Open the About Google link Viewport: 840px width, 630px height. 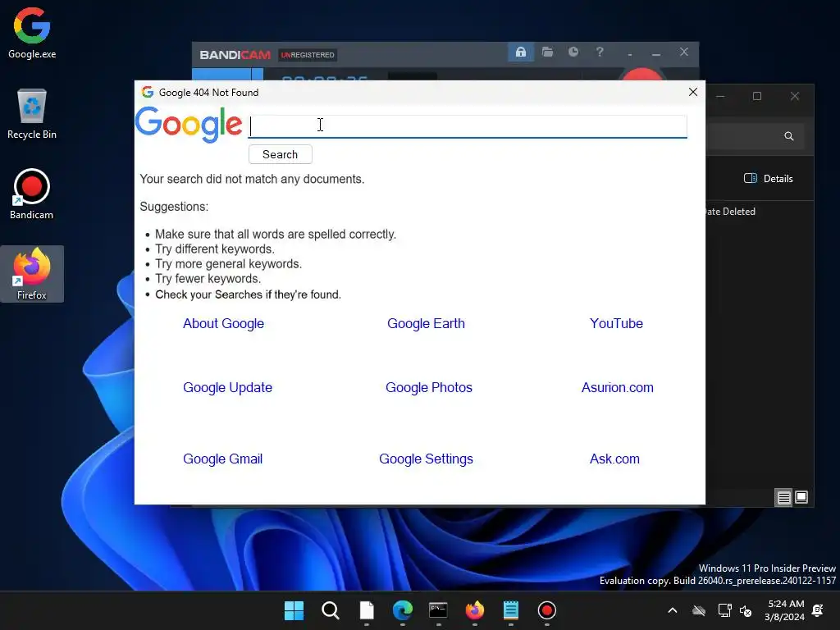(223, 323)
